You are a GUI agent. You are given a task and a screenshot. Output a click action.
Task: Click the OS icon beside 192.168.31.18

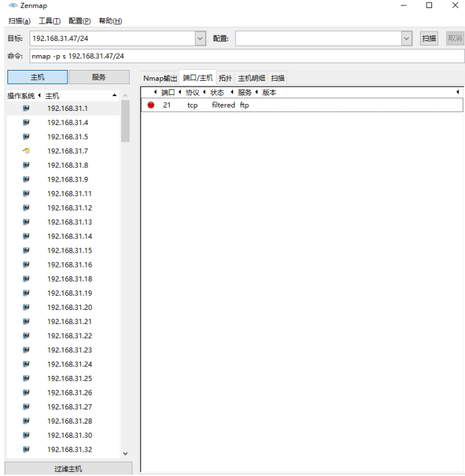(x=26, y=279)
